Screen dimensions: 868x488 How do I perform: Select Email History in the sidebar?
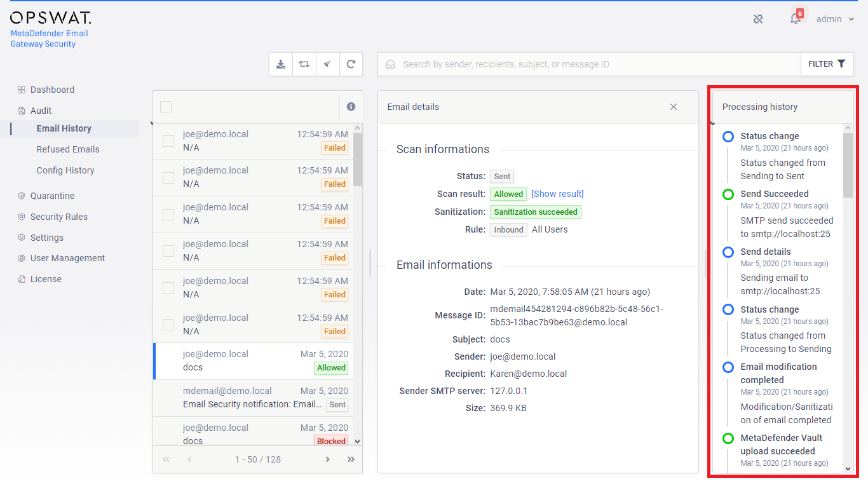(x=64, y=128)
